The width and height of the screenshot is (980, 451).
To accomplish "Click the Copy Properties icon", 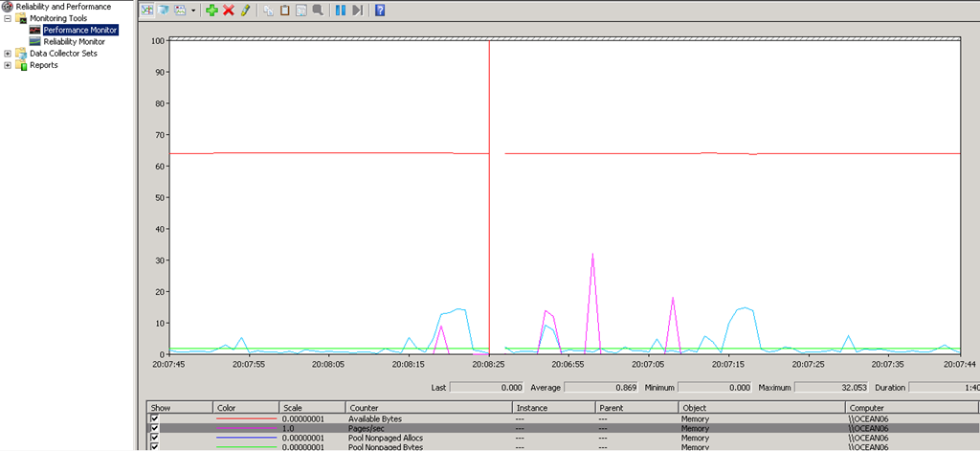I will (268, 10).
